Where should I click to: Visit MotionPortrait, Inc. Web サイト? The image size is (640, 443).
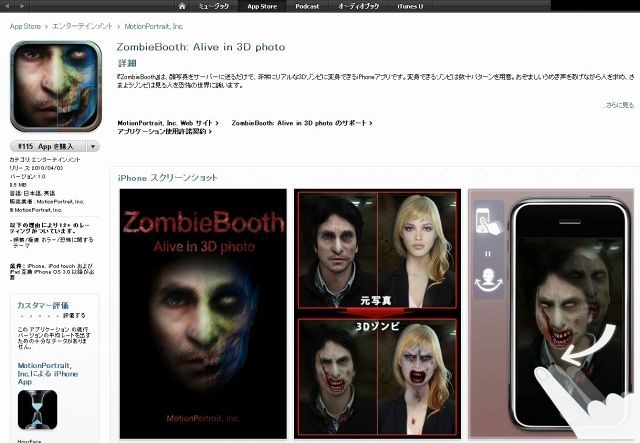pyautogui.click(x=168, y=123)
